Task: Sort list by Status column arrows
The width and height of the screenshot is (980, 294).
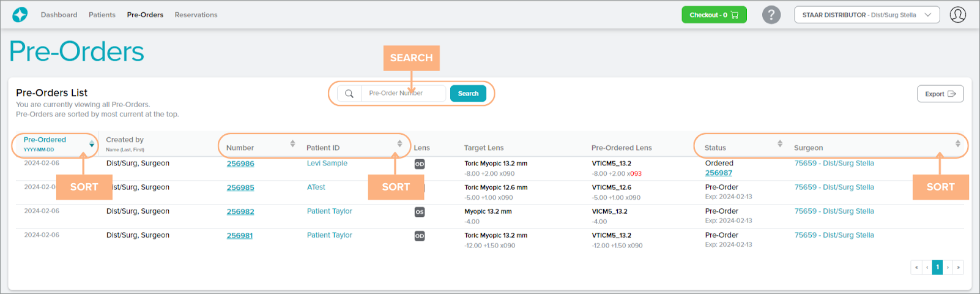Action: click(780, 144)
